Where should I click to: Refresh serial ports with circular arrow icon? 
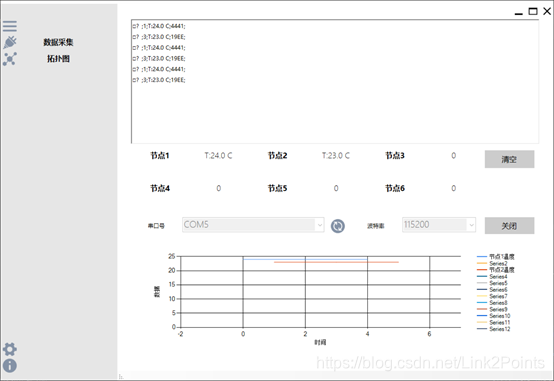click(x=337, y=226)
